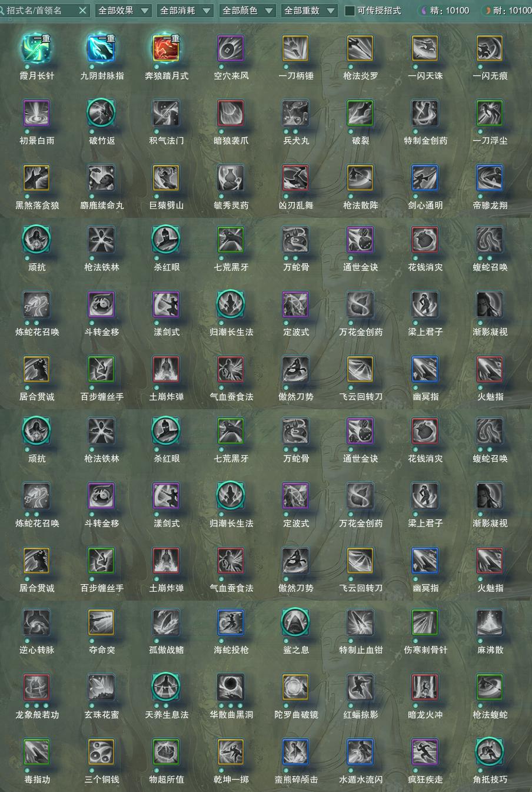Choose the 一刀浮尘 skill icon
532x792 pixels.
pos(490,113)
